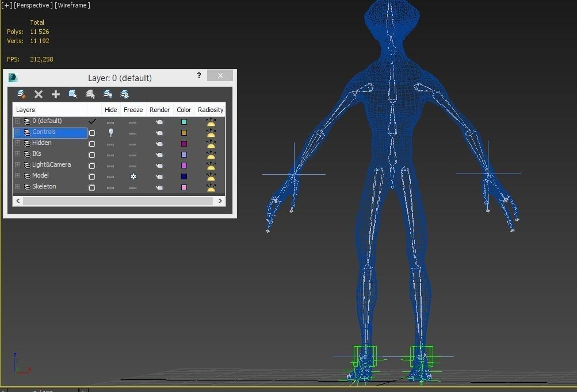This screenshot has height=392, width=577.
Task: Expand the Light&Camera layer
Action: pos(18,165)
